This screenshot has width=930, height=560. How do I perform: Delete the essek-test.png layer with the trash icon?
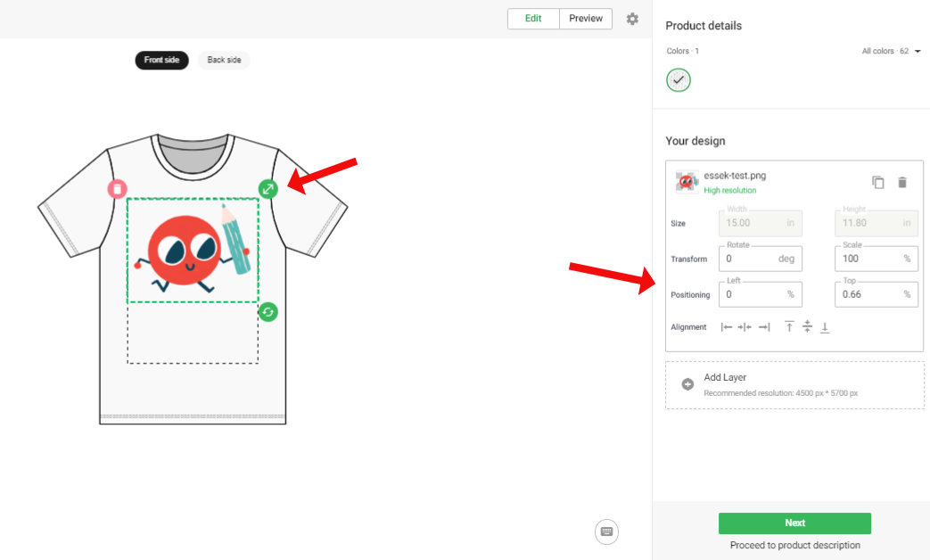pos(902,182)
